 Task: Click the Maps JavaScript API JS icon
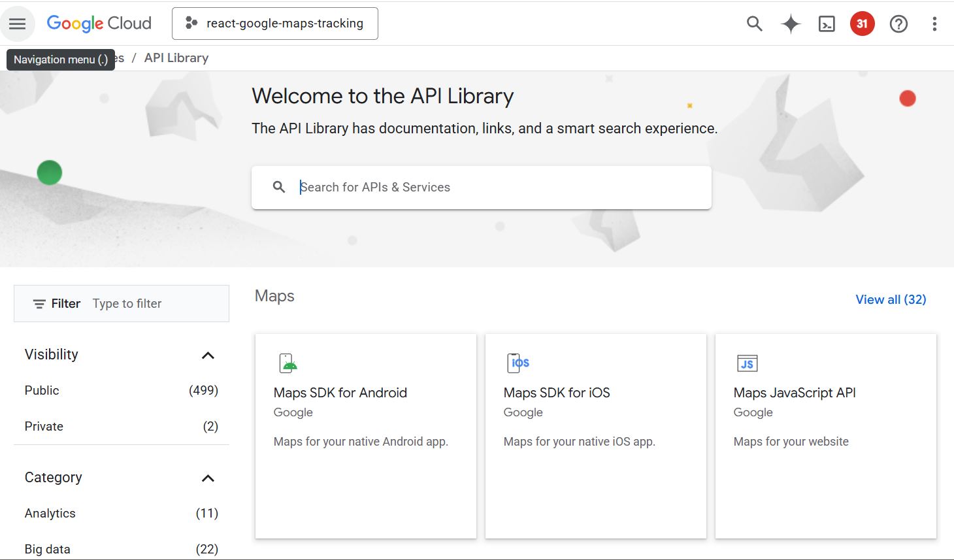(x=747, y=363)
